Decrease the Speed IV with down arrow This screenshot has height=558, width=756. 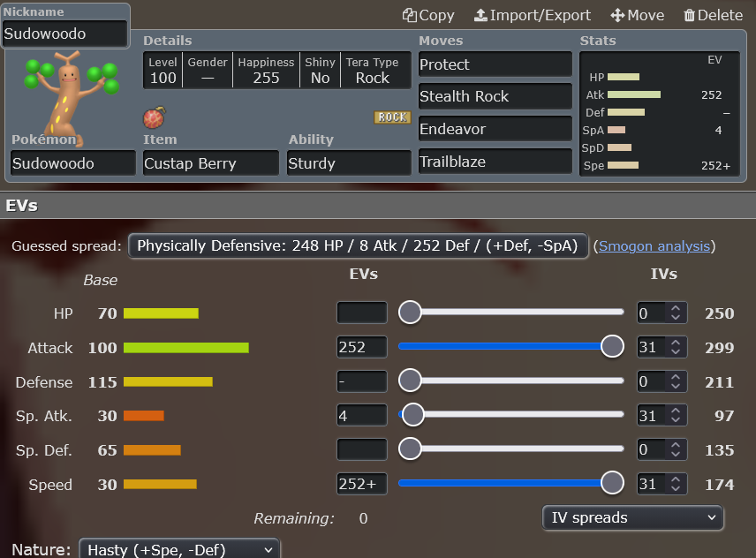676,488
